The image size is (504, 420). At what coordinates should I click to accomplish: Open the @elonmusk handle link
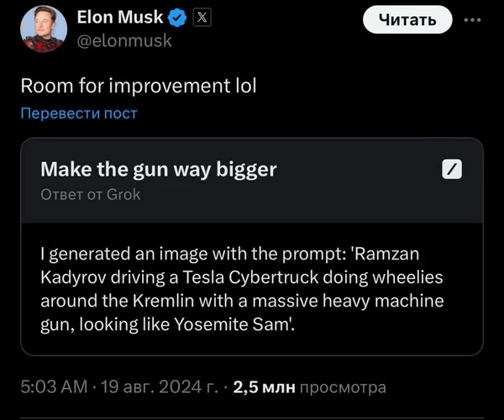[x=123, y=39]
